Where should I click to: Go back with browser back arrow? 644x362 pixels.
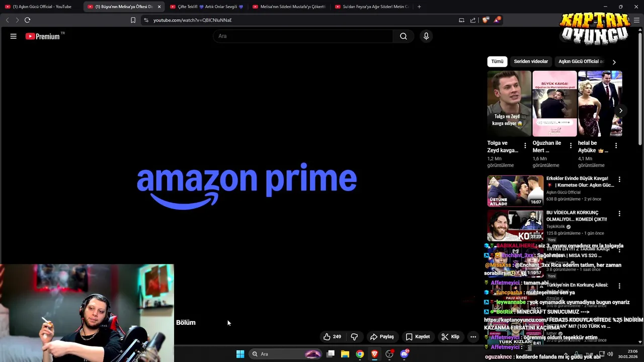tap(7, 20)
